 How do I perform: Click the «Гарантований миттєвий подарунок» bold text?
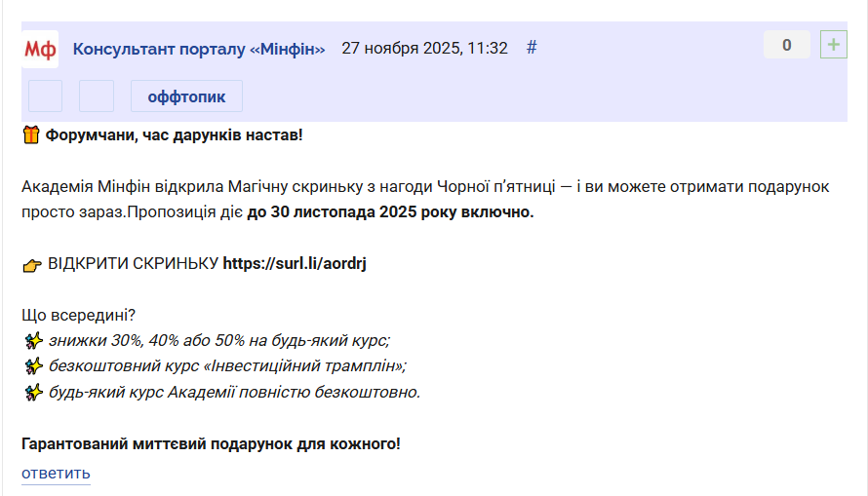211,444
